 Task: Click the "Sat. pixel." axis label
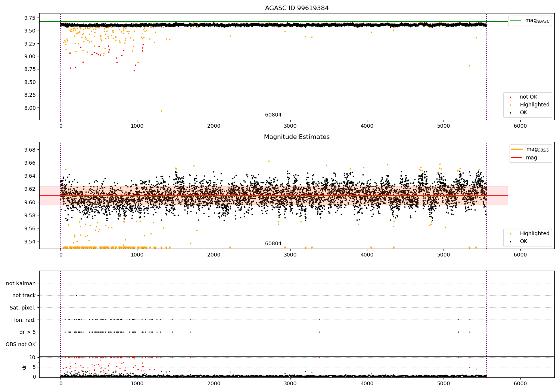tap(23, 308)
